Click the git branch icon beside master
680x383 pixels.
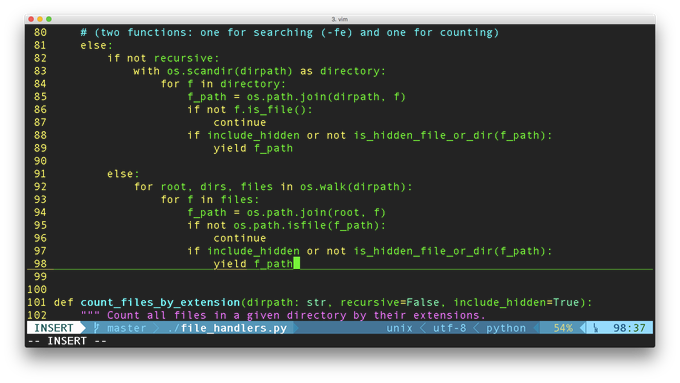coord(97,328)
